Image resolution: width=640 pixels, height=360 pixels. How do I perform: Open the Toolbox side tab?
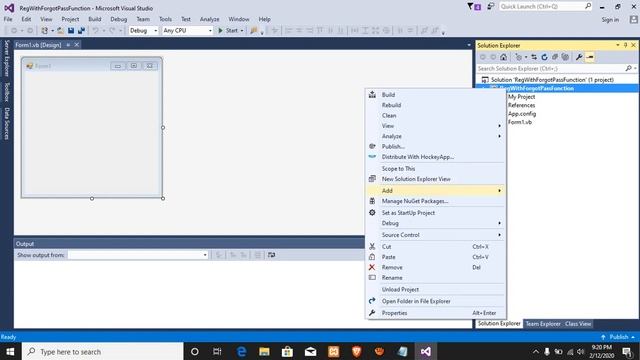(7, 92)
